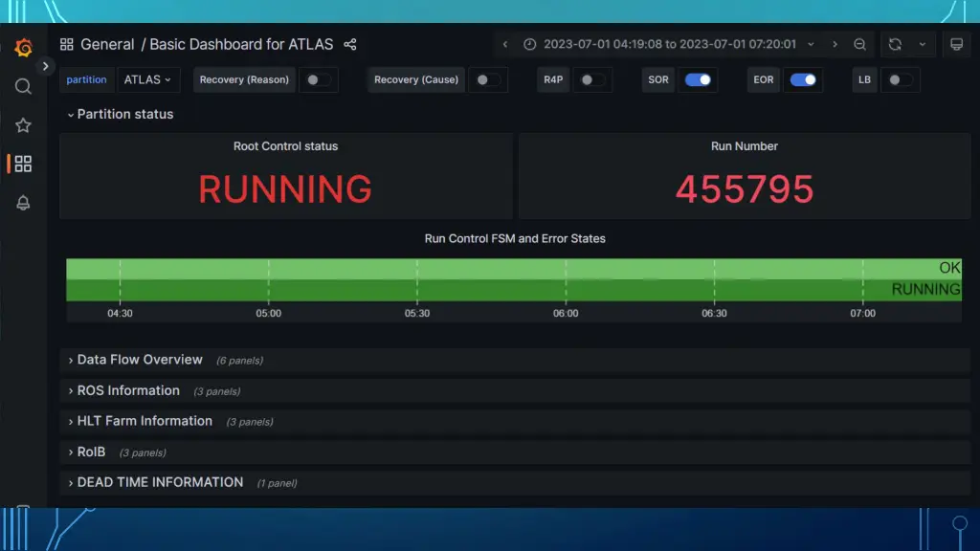The width and height of the screenshot is (980, 551).
Task: Click the SOR label
Action: 658,80
